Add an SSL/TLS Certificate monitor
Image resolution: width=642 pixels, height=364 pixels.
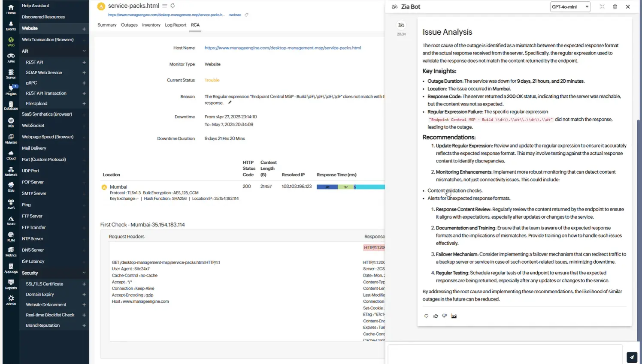pyautogui.click(x=84, y=284)
